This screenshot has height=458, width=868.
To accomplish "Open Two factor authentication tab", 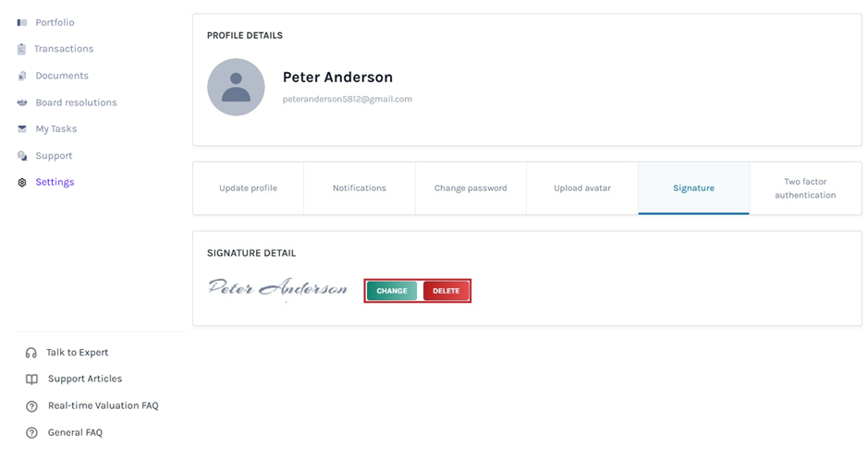I will pyautogui.click(x=805, y=188).
